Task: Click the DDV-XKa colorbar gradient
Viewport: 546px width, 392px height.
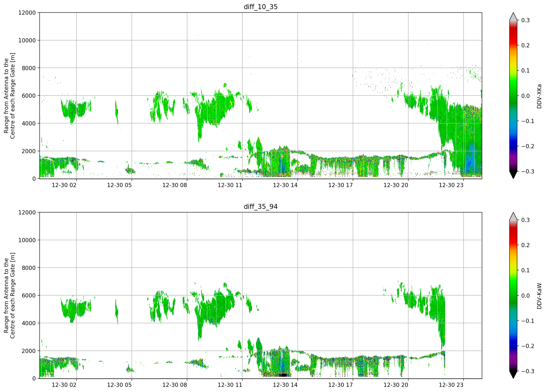Action: point(513,96)
